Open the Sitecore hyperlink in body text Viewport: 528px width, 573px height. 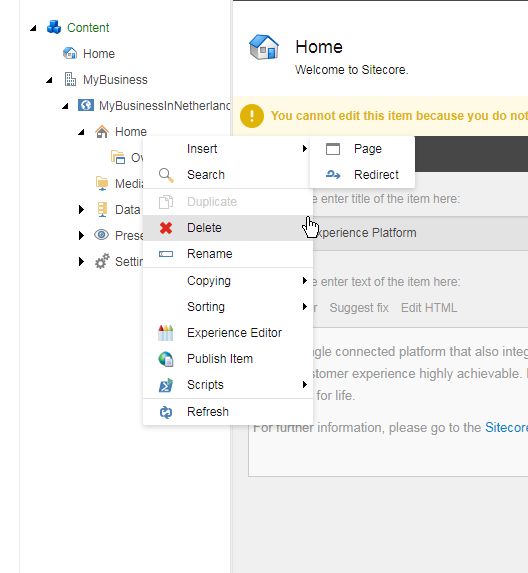click(x=506, y=428)
